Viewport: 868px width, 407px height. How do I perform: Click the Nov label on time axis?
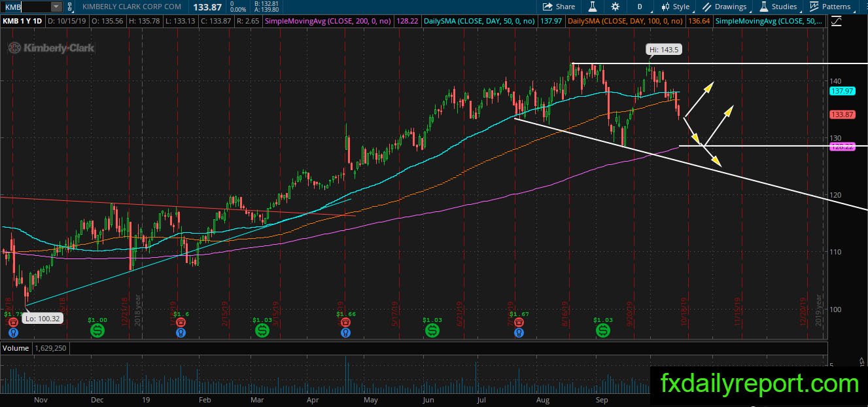41,400
